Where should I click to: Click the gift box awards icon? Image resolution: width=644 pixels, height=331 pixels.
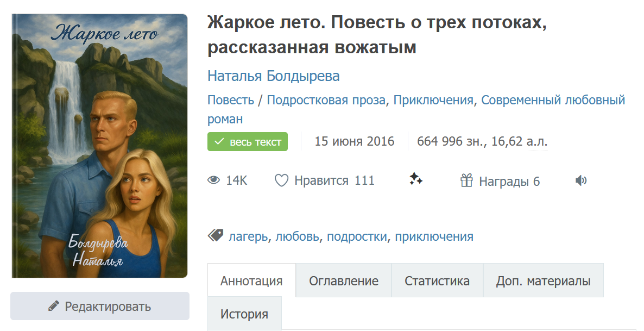(x=466, y=180)
